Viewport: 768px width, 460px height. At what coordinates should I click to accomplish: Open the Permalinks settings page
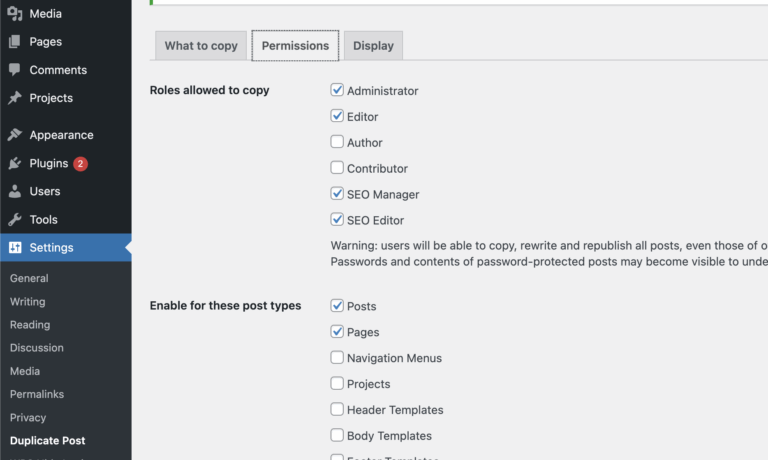pyautogui.click(x=37, y=394)
